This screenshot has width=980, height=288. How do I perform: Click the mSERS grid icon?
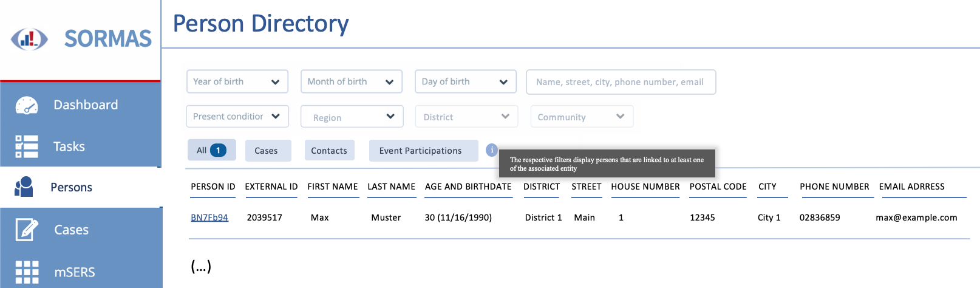27,272
